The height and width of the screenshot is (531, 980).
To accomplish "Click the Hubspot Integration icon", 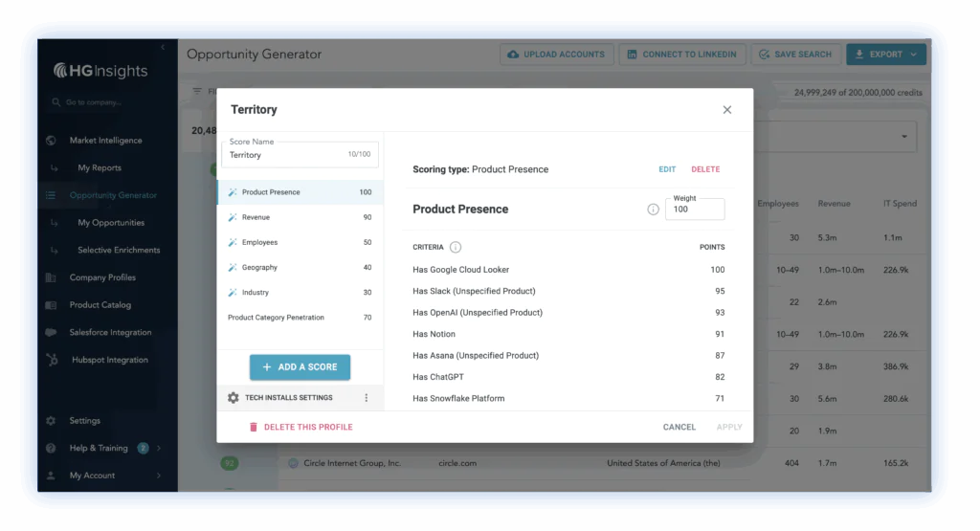I will point(53,360).
